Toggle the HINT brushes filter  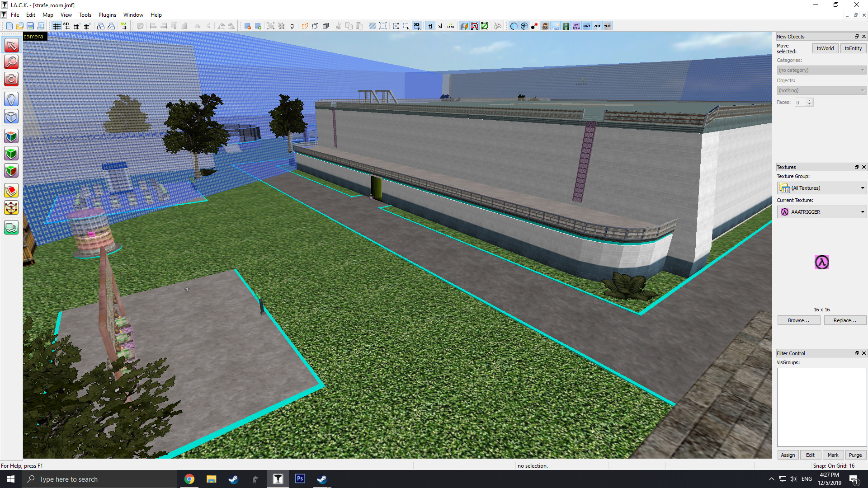tap(587, 26)
